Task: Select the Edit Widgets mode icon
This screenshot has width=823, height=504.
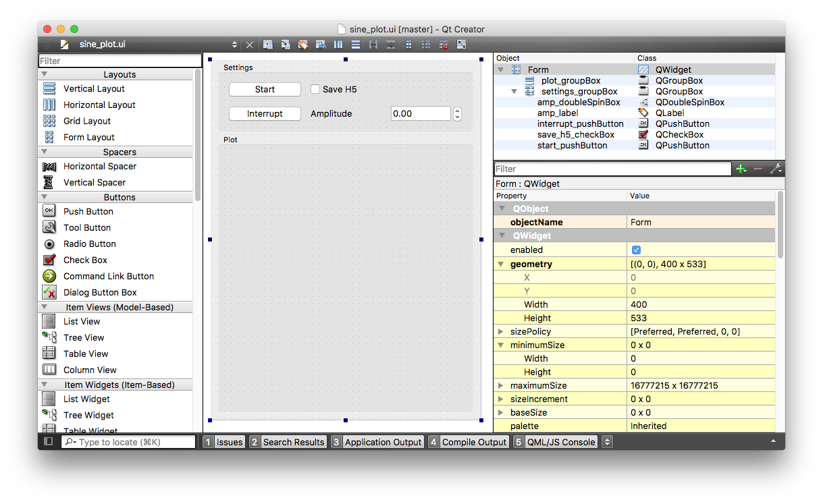Action: [x=268, y=45]
